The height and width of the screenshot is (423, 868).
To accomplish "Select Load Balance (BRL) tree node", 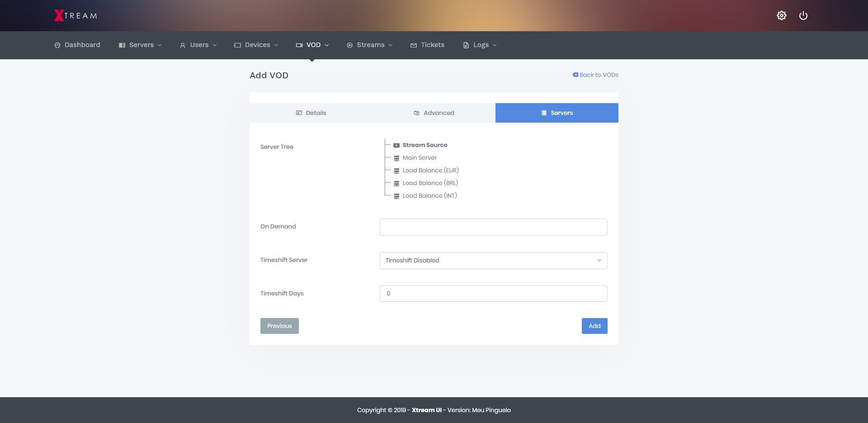I will [x=430, y=183].
